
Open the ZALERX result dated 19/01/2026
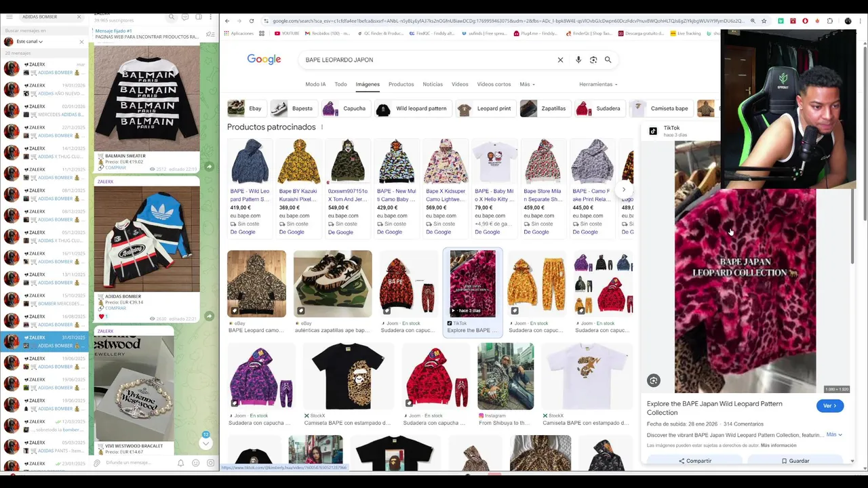pyautogui.click(x=44, y=89)
